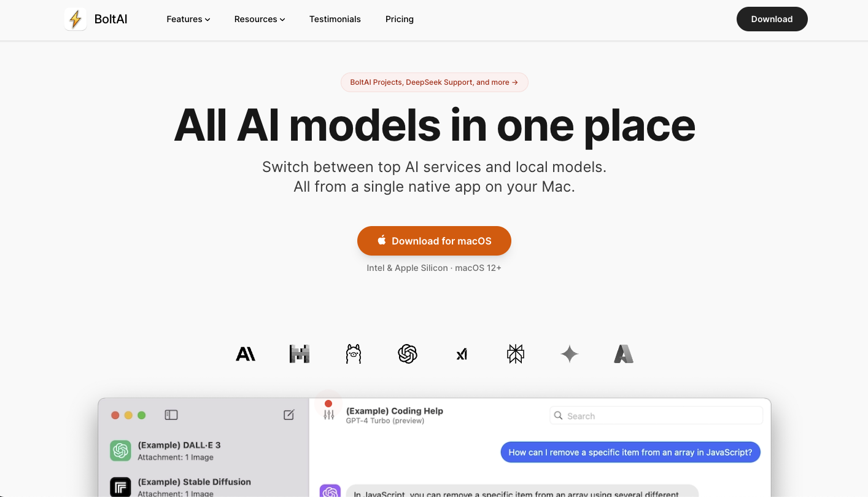Click the red close dot in preview window

click(115, 415)
